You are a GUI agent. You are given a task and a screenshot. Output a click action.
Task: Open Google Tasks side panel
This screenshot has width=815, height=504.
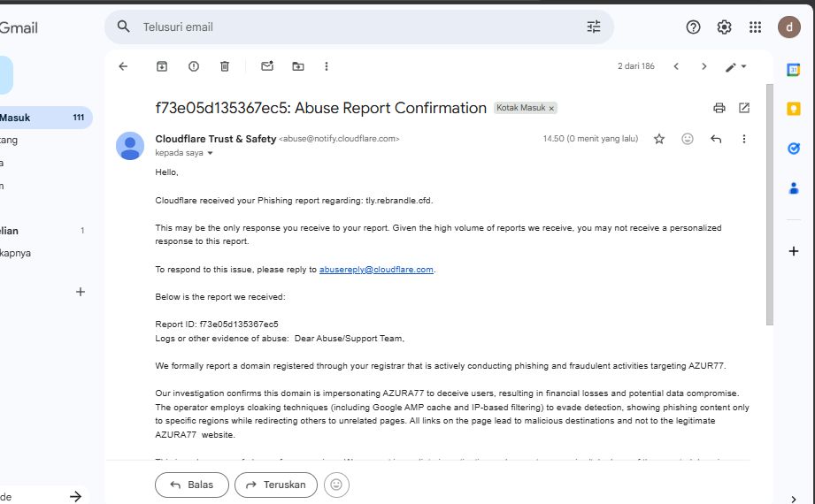(x=793, y=149)
